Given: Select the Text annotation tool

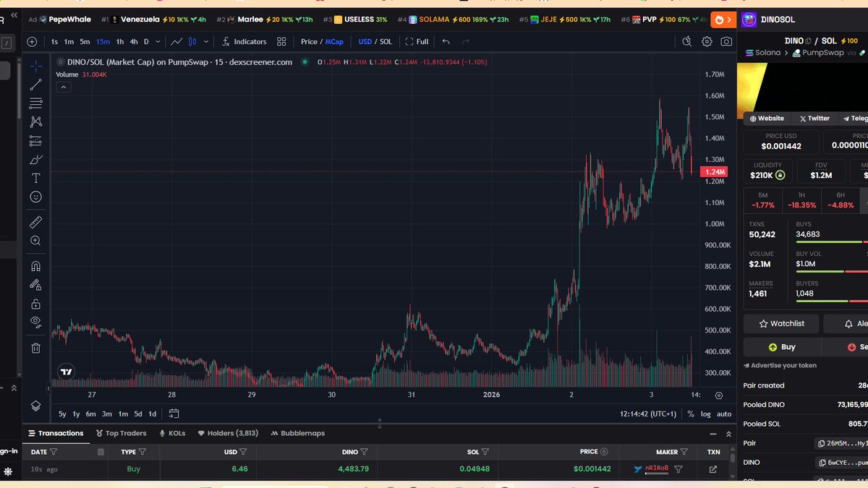Looking at the screenshot, I should (35, 178).
